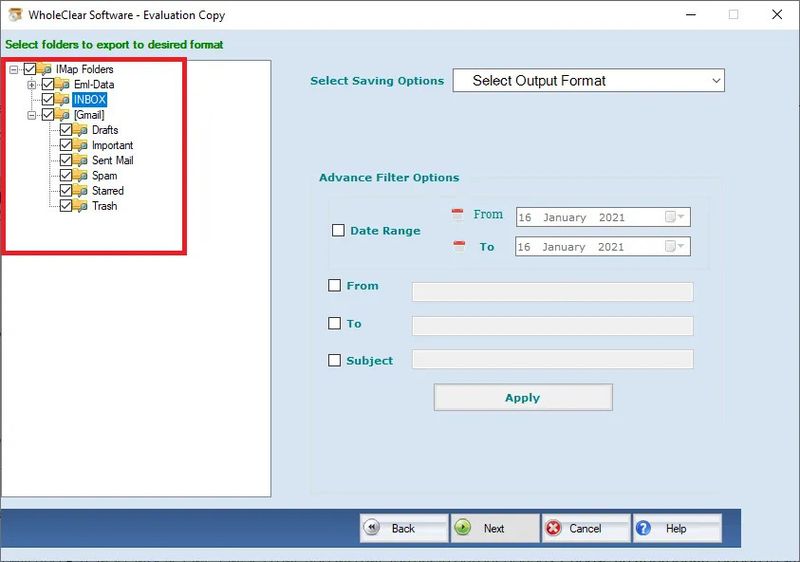Screen dimensions: 800x562
Task: Click the Important folder icon
Action: pos(80,145)
